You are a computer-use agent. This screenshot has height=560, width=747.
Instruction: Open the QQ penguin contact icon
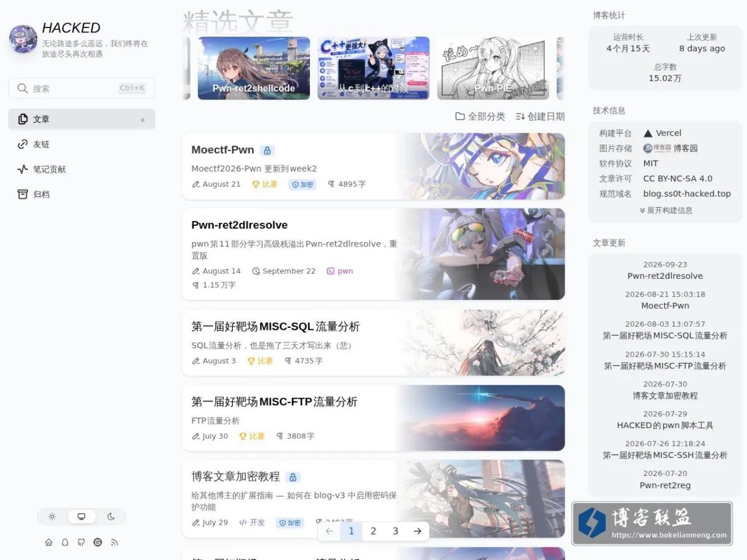(x=65, y=543)
